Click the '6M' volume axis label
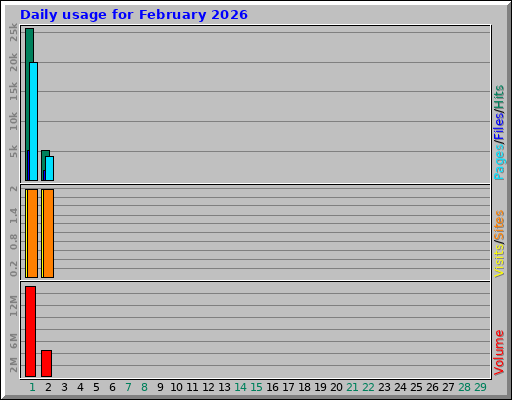Image resolution: width=512 pixels, height=400 pixels. coord(13,341)
